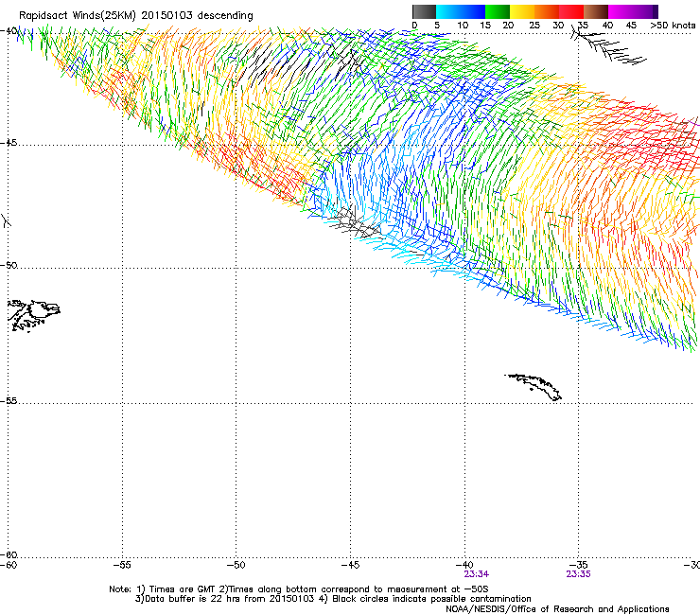Image resolution: width=700 pixels, height=615 pixels.
Task: Click the purple '23:34' pass time
Action: pyautogui.click(x=477, y=574)
